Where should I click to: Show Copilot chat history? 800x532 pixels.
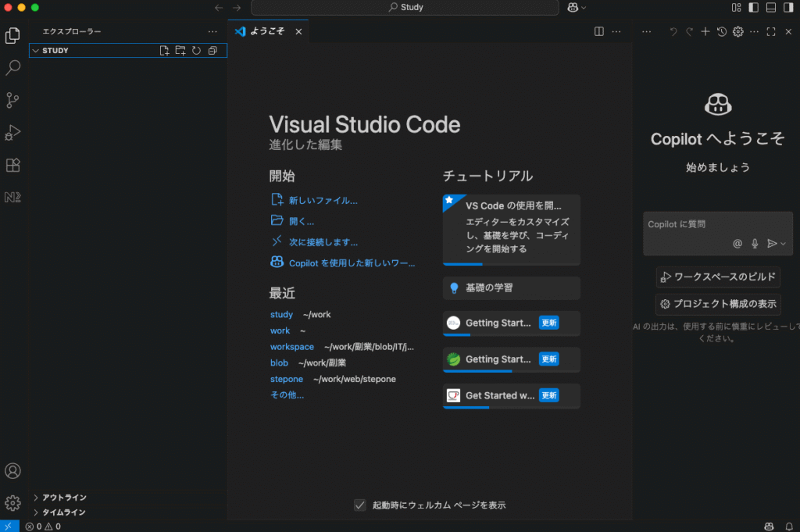tap(721, 31)
